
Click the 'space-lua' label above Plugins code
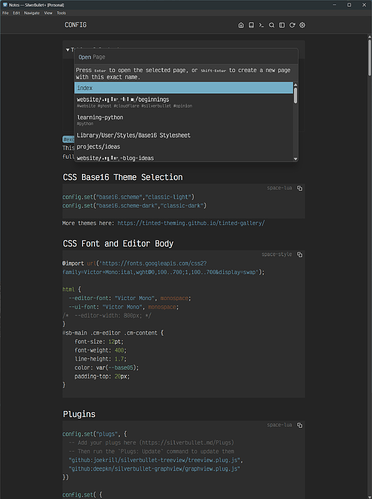pos(279,425)
